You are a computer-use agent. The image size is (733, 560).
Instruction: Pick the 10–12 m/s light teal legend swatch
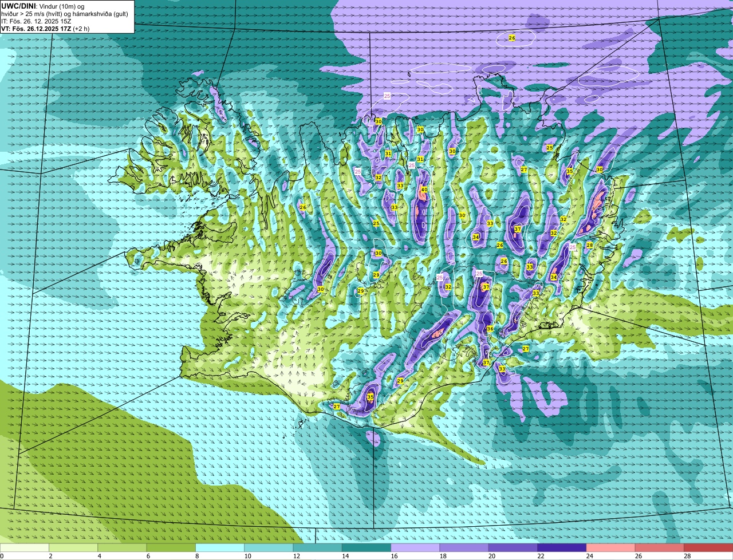click(269, 547)
